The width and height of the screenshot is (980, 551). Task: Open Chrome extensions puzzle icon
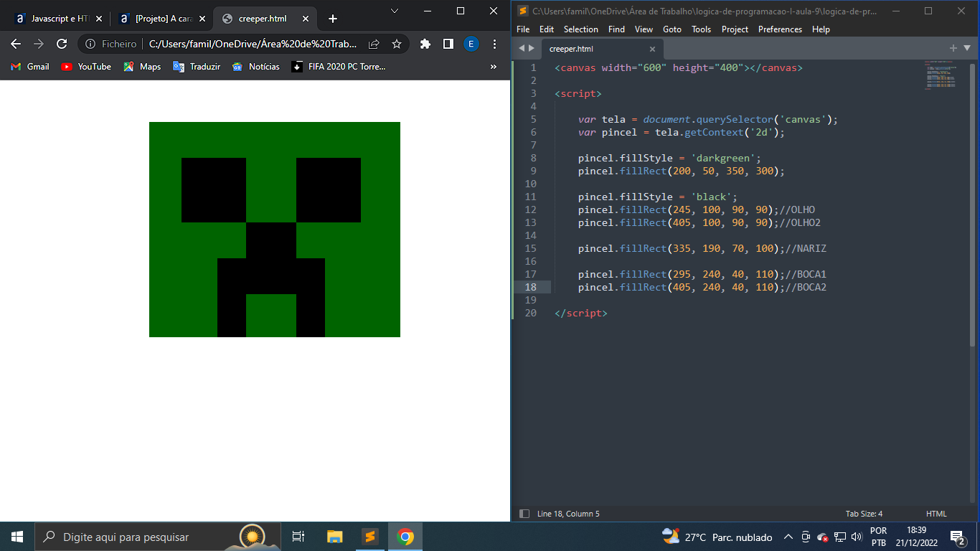coord(425,44)
